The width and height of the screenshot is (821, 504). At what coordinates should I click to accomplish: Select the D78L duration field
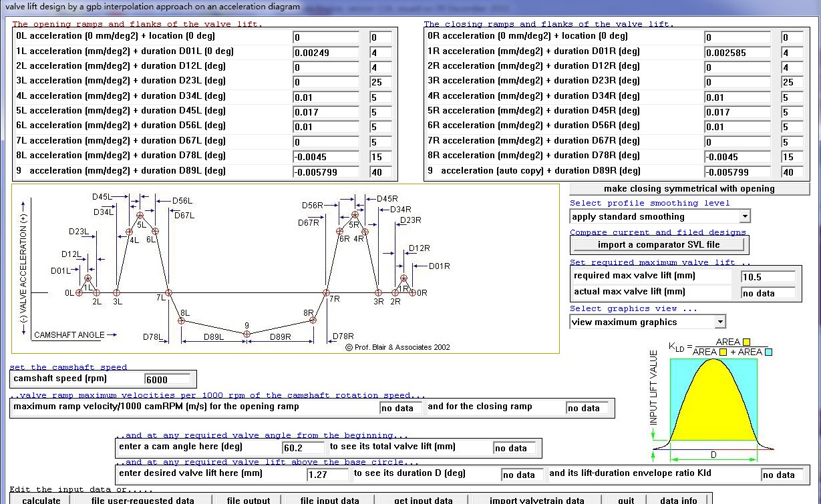tap(381, 157)
